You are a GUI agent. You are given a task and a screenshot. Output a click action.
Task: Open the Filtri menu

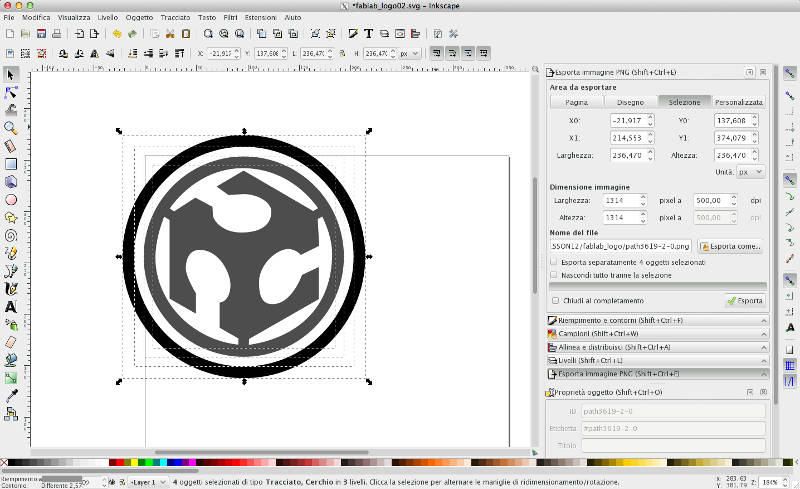[x=230, y=17]
